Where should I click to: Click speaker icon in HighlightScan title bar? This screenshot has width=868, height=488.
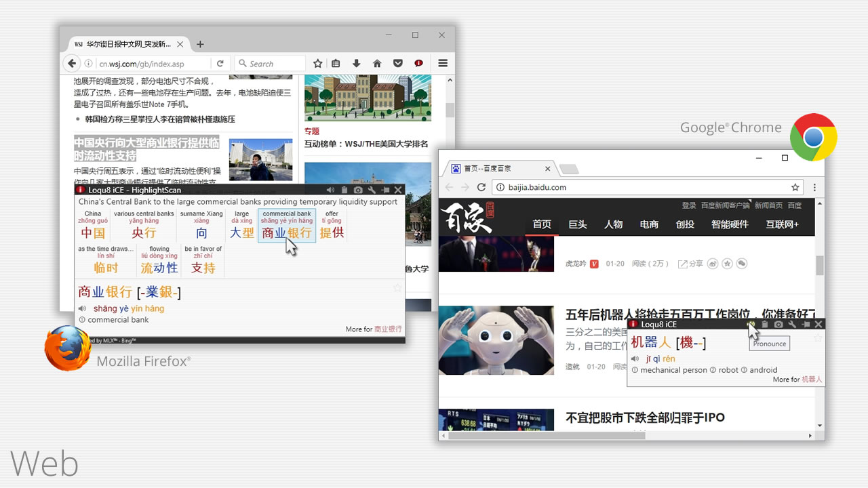[x=330, y=190]
